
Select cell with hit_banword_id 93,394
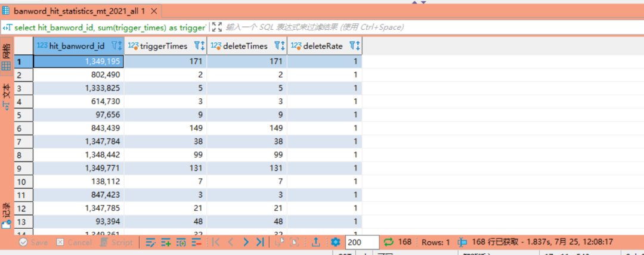[x=79, y=222]
